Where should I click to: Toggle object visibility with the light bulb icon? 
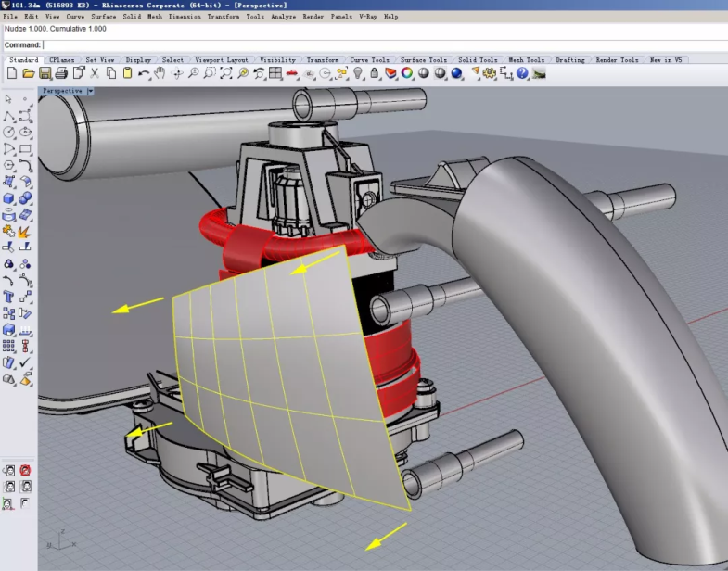pos(358,73)
